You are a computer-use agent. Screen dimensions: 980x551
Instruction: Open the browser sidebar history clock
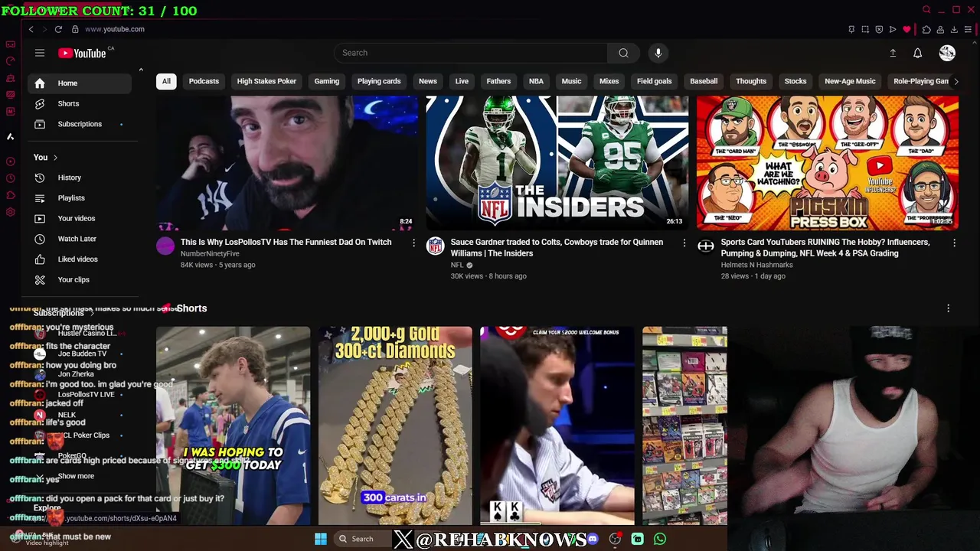click(11, 178)
